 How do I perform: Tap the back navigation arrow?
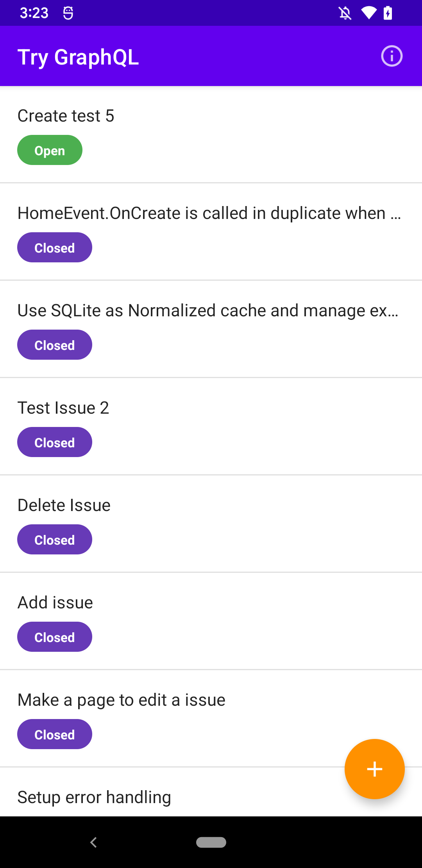coord(93,843)
